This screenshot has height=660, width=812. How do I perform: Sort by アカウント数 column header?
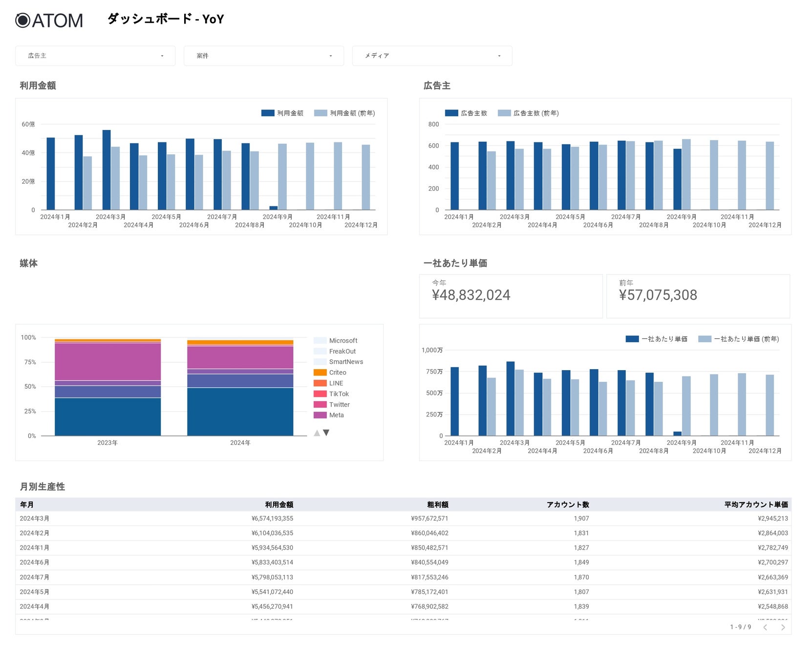click(x=568, y=505)
